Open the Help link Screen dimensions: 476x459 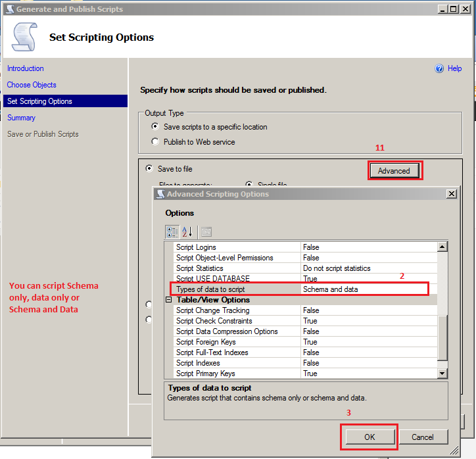point(455,68)
